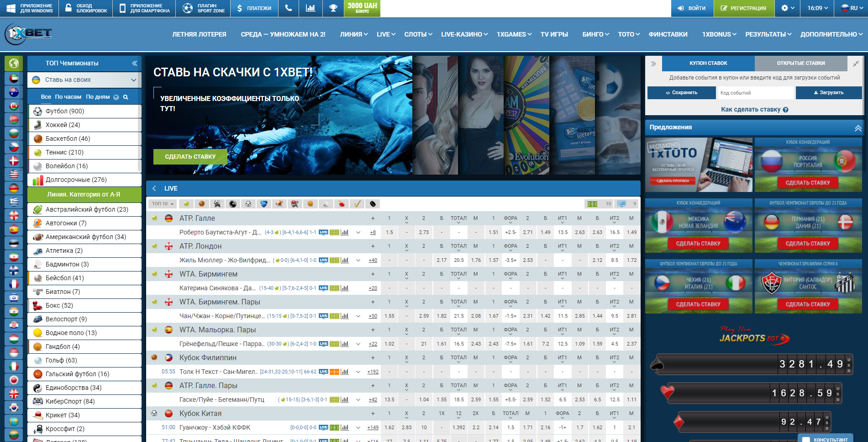Click СДЕЛАТЬ СТАВКУ on the horse racing banner

pyautogui.click(x=190, y=156)
